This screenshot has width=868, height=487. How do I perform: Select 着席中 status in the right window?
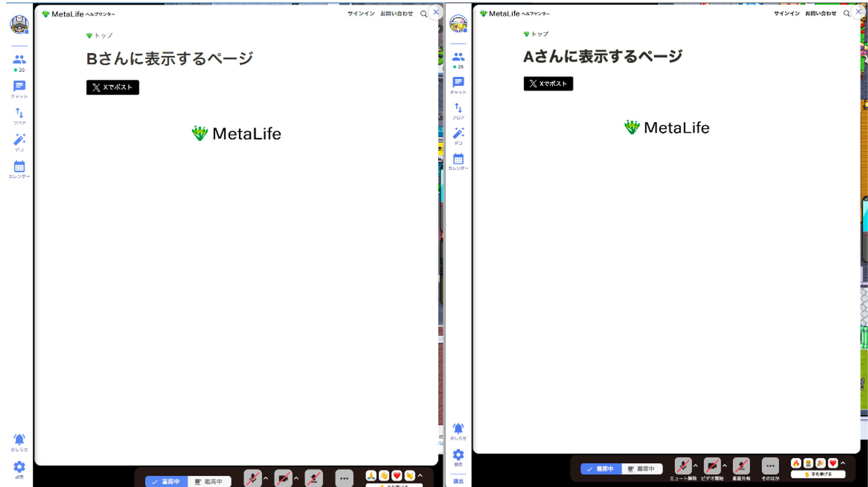[601, 469]
